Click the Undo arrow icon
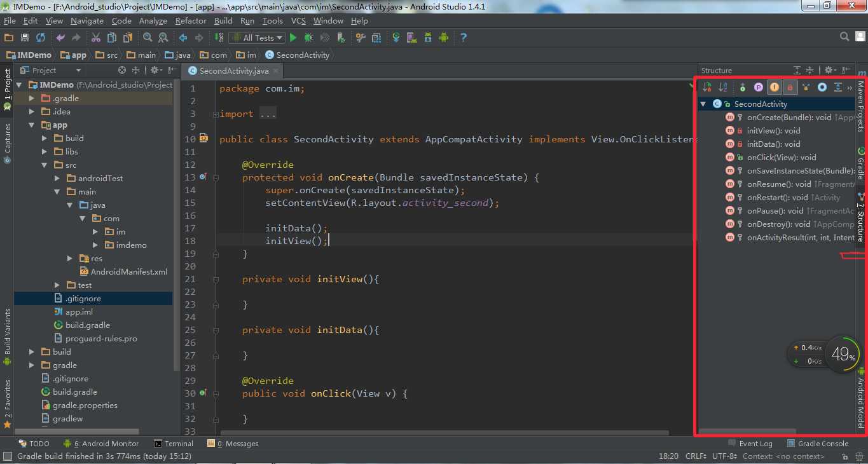Viewport: 868px width, 464px height. click(x=61, y=38)
